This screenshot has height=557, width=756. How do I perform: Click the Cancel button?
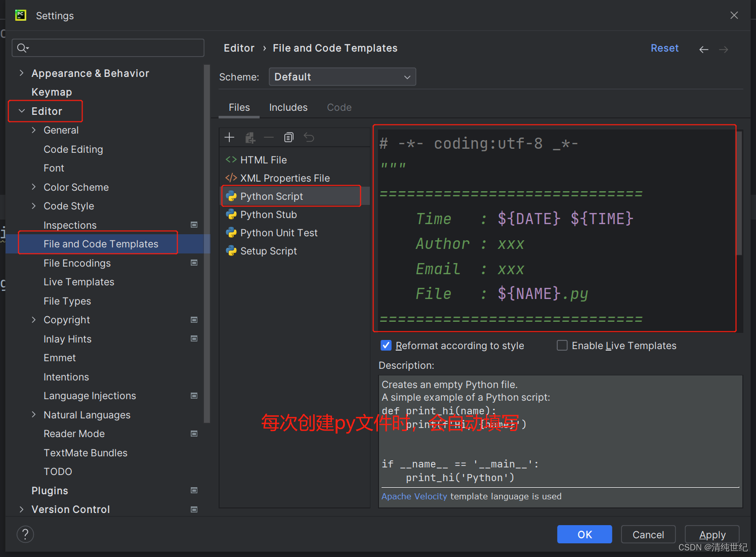tap(648, 534)
